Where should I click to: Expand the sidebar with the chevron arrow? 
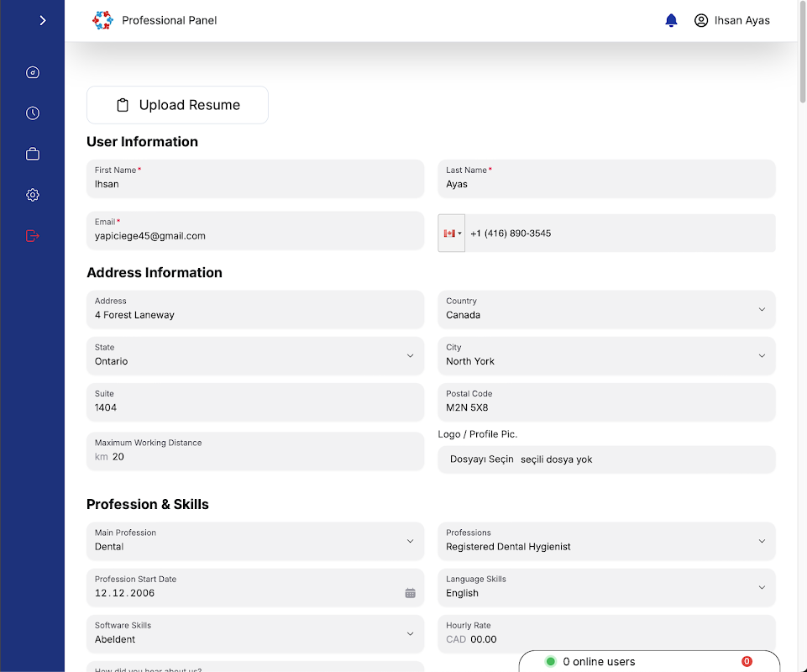click(43, 20)
